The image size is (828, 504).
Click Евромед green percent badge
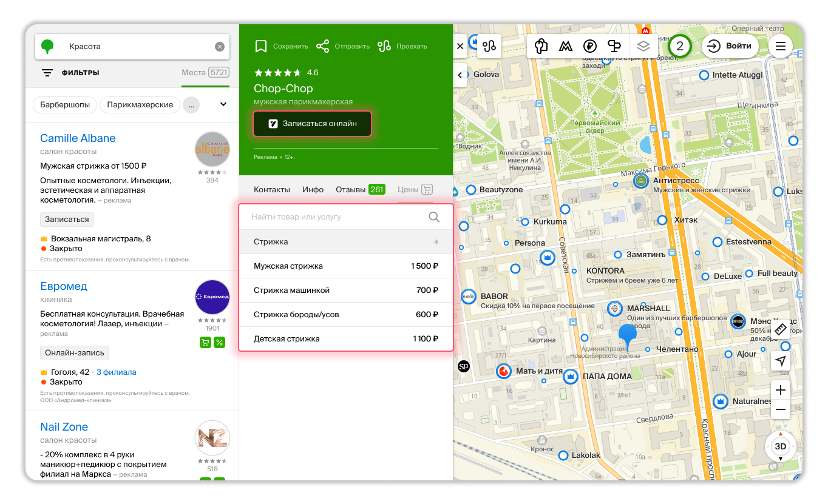[219, 343]
